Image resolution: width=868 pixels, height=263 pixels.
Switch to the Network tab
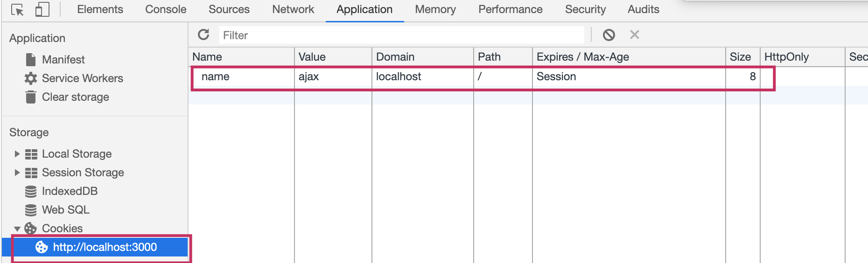click(293, 9)
